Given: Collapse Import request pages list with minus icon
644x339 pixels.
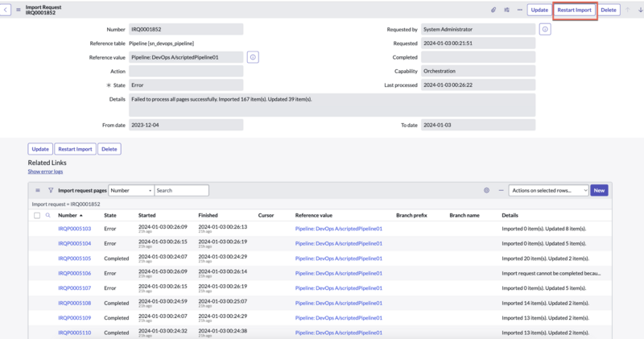Looking at the screenshot, I should tap(501, 190).
